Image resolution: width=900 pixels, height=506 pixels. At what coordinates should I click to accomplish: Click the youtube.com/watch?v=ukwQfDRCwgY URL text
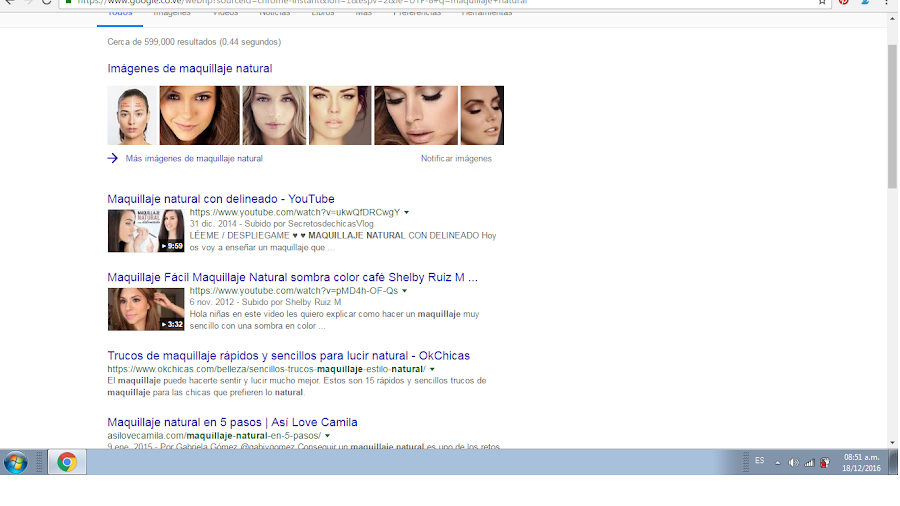coord(294,212)
